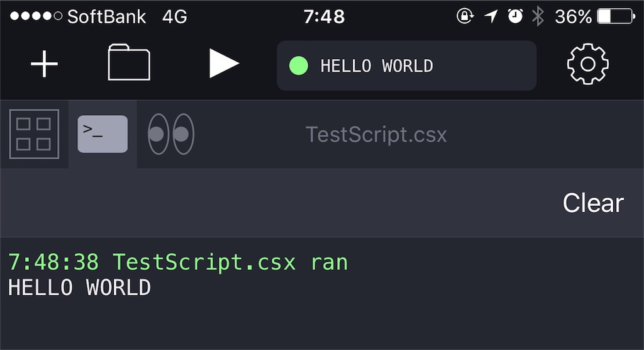This screenshot has height=350, width=644.
Task: Run the script with the play button
Action: (224, 64)
